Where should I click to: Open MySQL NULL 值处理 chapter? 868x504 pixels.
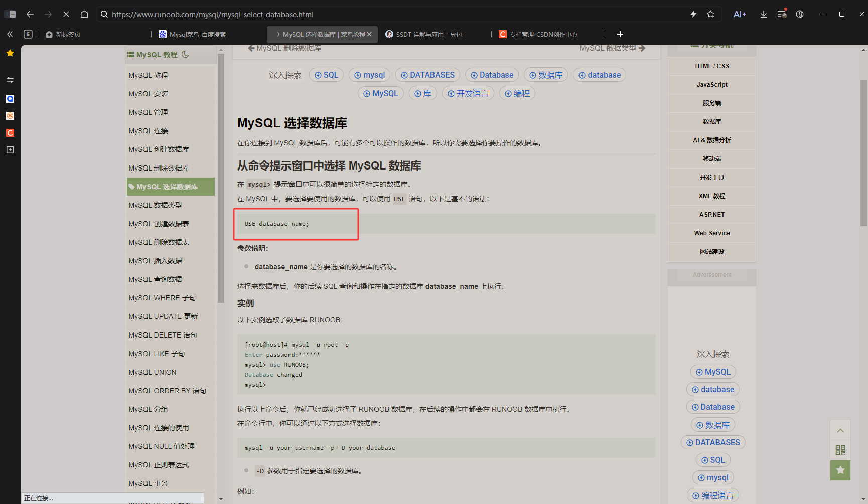(162, 446)
